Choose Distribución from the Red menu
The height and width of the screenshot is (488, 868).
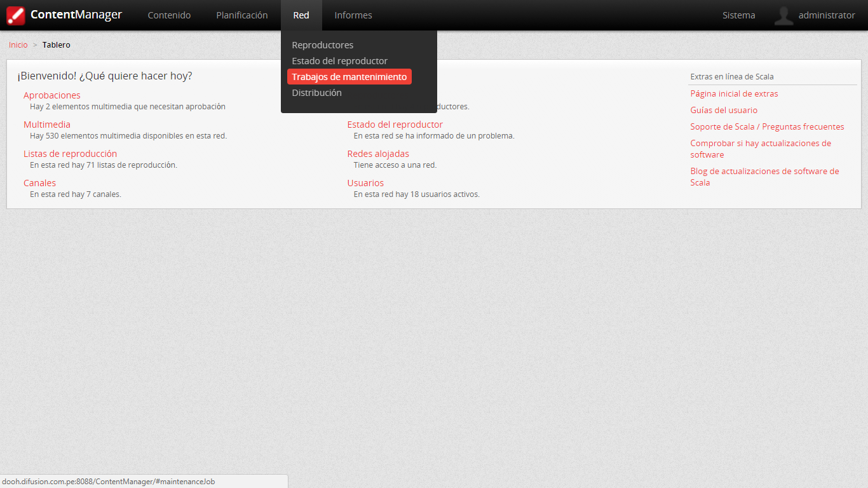[316, 93]
